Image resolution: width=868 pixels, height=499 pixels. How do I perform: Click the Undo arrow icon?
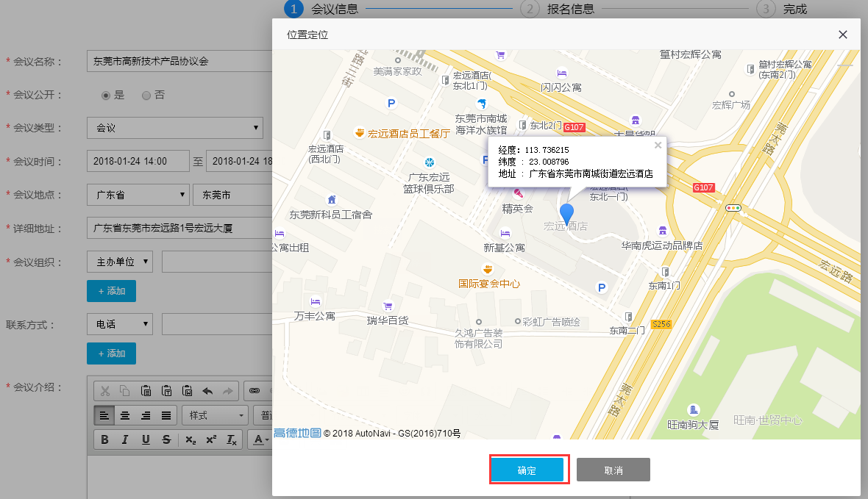point(207,391)
